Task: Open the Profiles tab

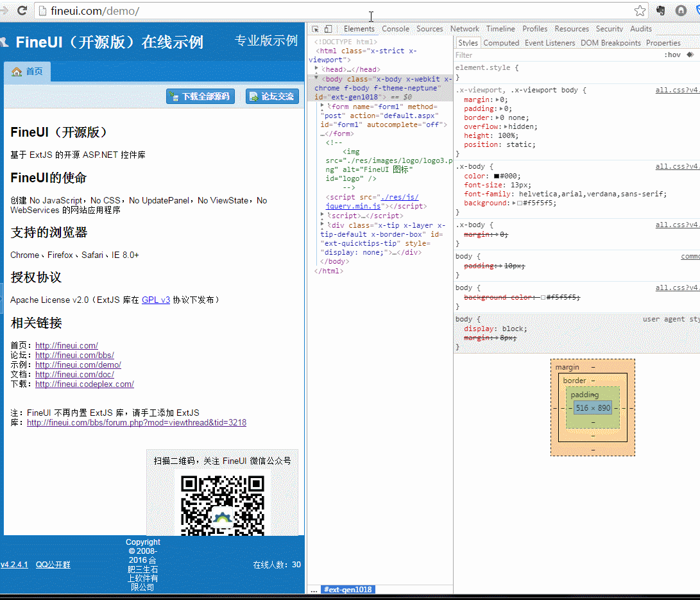Action: pyautogui.click(x=535, y=29)
